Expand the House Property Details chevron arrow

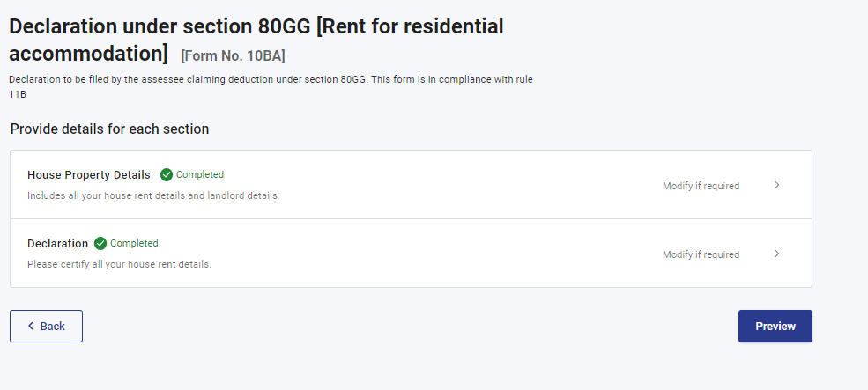pos(776,186)
